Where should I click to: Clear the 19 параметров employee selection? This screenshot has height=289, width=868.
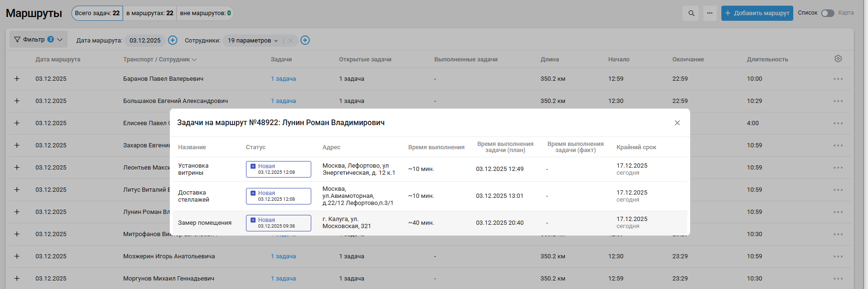pos(290,41)
